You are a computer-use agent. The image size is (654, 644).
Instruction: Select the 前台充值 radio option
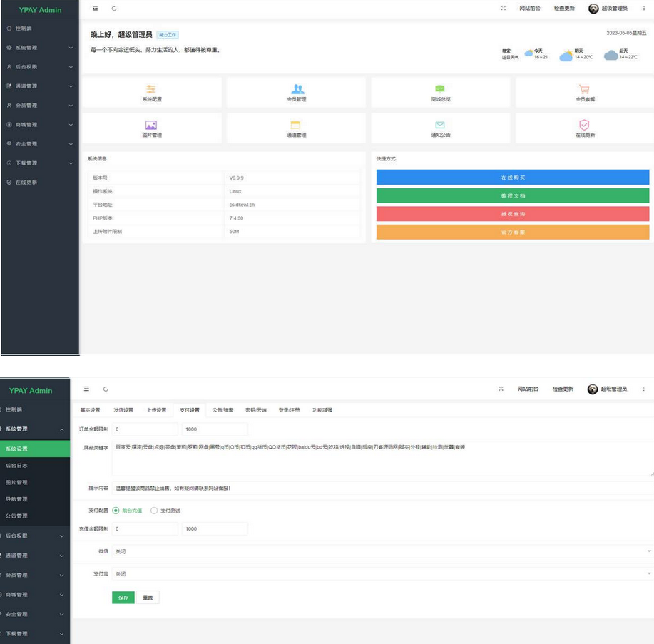116,511
